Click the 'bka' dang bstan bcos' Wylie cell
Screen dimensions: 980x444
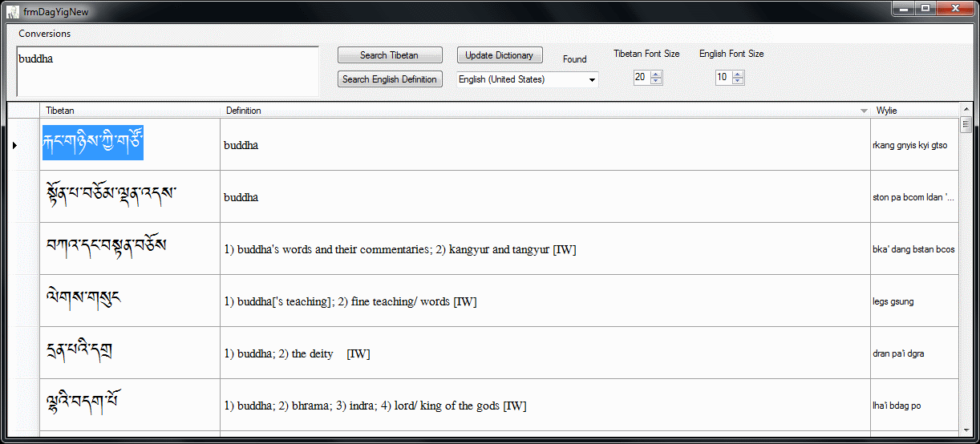click(x=914, y=248)
